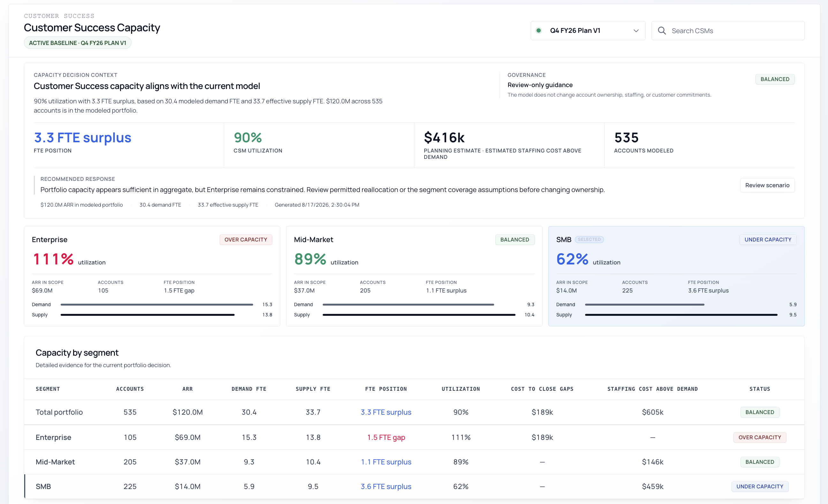This screenshot has height=504, width=828.
Task: Click the FTE Position column header
Action: coord(386,389)
